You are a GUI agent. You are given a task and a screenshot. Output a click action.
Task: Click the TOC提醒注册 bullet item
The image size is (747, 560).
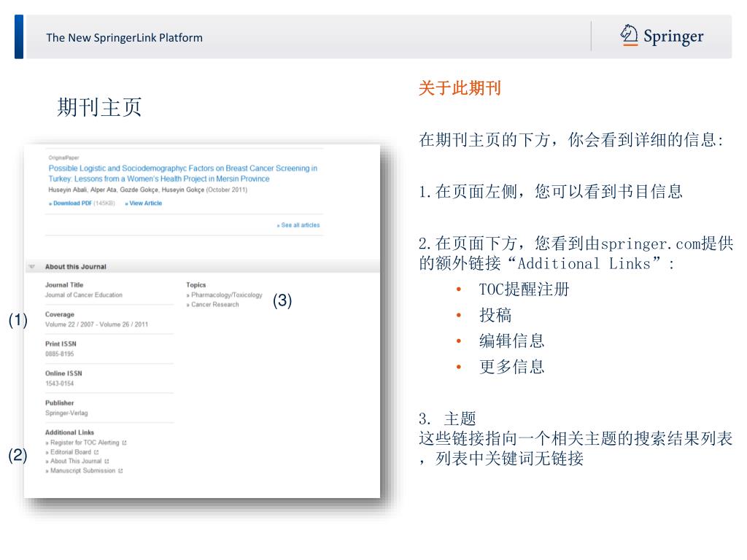point(524,289)
